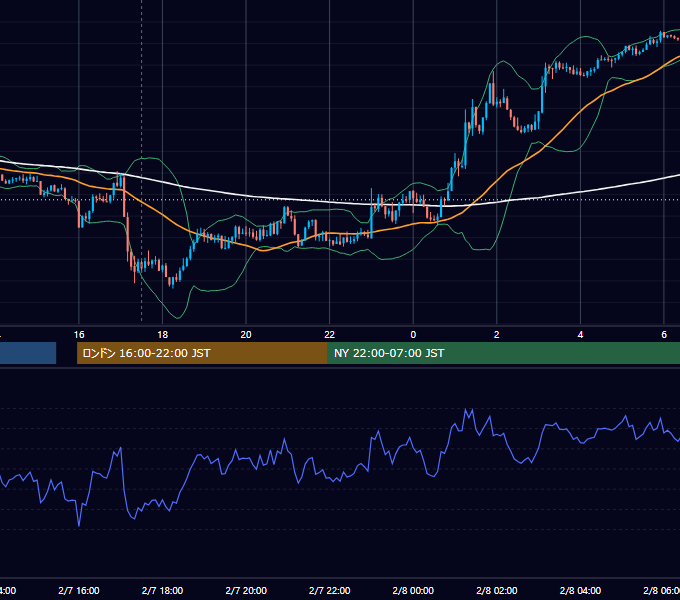This screenshot has height=600, width=680.
Task: Click the 2/8 00:00 time axis label
Action: point(413,590)
